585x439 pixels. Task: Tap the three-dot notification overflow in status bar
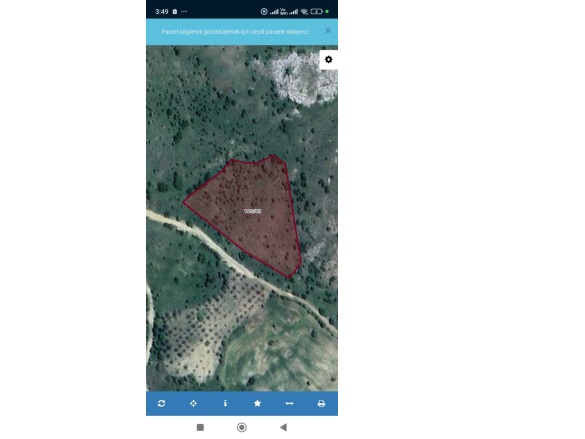tap(184, 12)
